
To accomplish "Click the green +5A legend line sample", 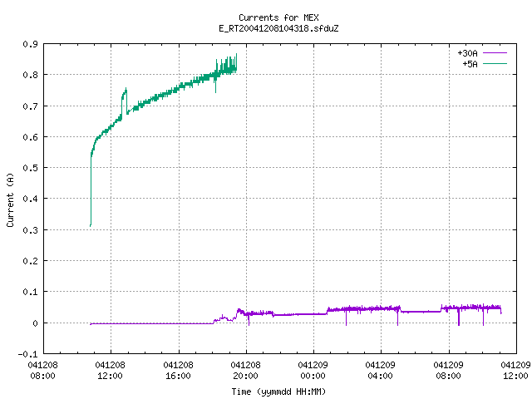I will point(495,63).
